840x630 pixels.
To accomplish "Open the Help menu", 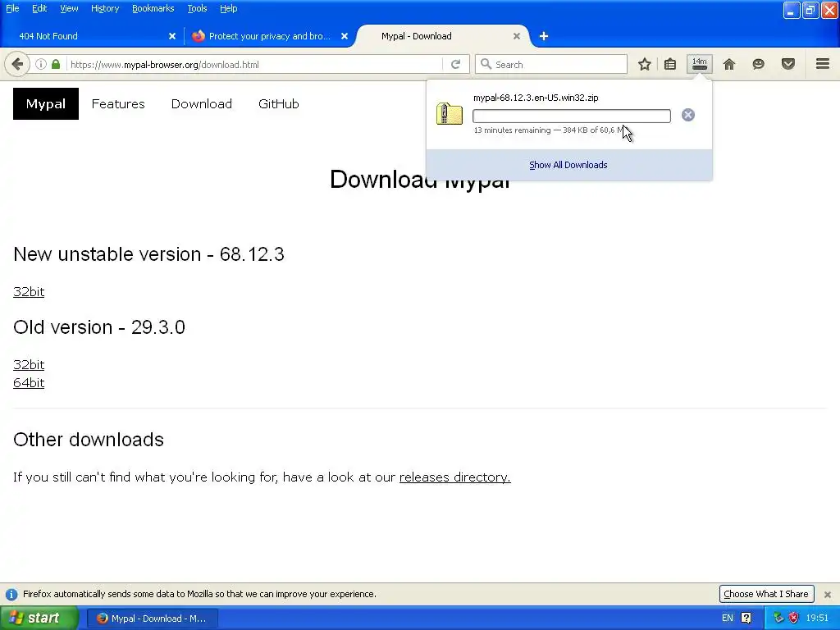I will [228, 8].
